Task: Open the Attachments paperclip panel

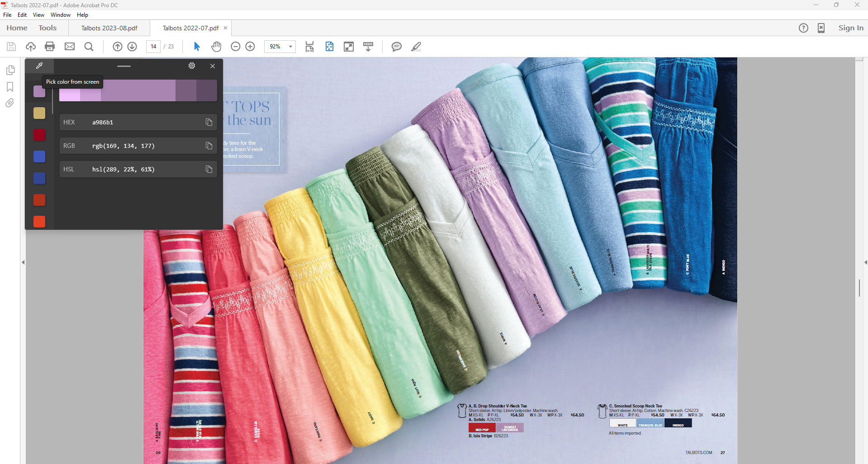Action: [x=10, y=103]
